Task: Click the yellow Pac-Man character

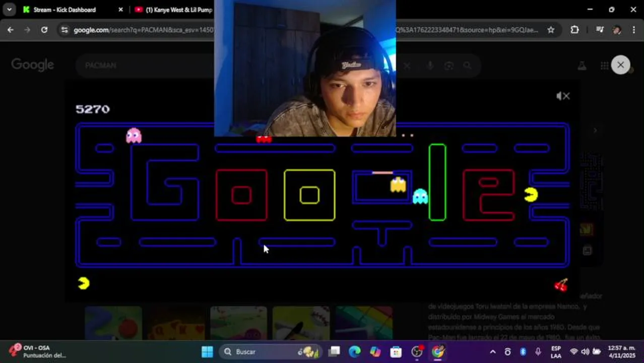Action: coord(531,195)
